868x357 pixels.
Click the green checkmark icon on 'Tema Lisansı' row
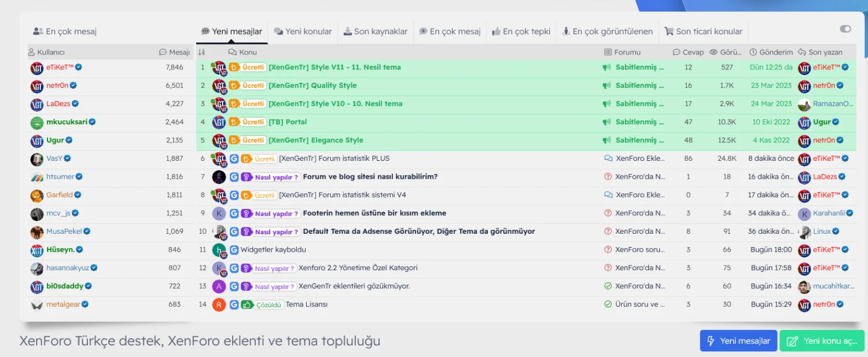coord(608,304)
